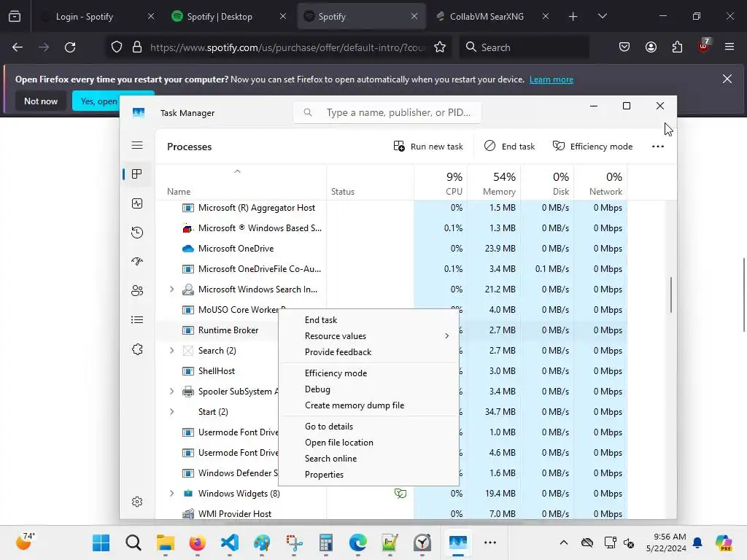The height and width of the screenshot is (560, 747).
Task: Click Run new task button
Action: [427, 146]
